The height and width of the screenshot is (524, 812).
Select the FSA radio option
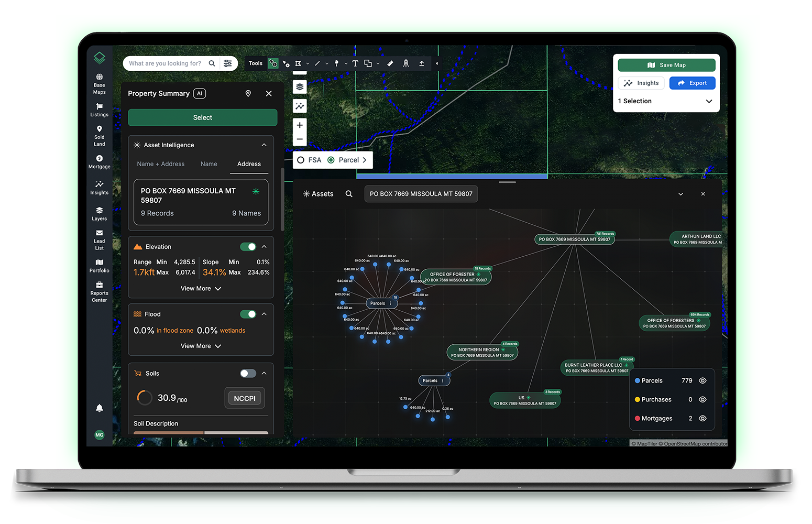[x=301, y=160]
